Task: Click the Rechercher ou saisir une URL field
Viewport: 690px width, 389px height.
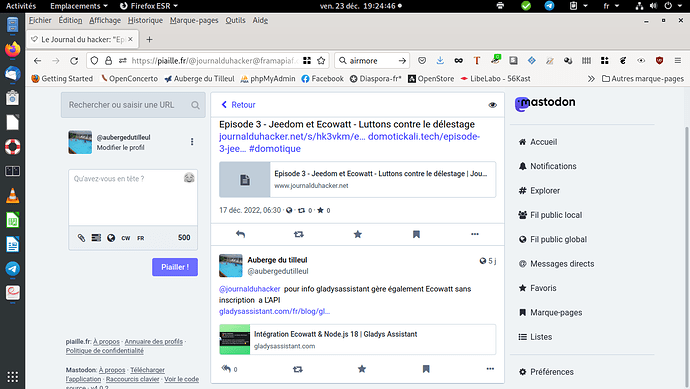Action: point(133,105)
